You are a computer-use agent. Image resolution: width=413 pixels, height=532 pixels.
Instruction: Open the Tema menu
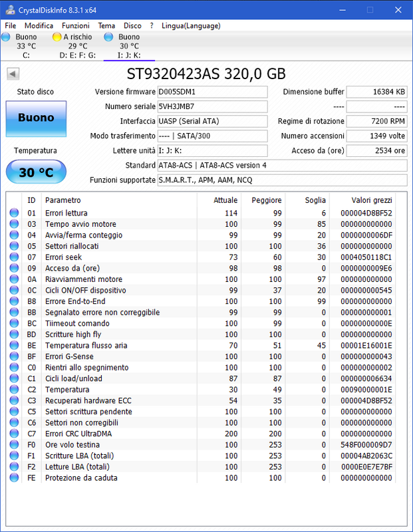click(x=106, y=25)
